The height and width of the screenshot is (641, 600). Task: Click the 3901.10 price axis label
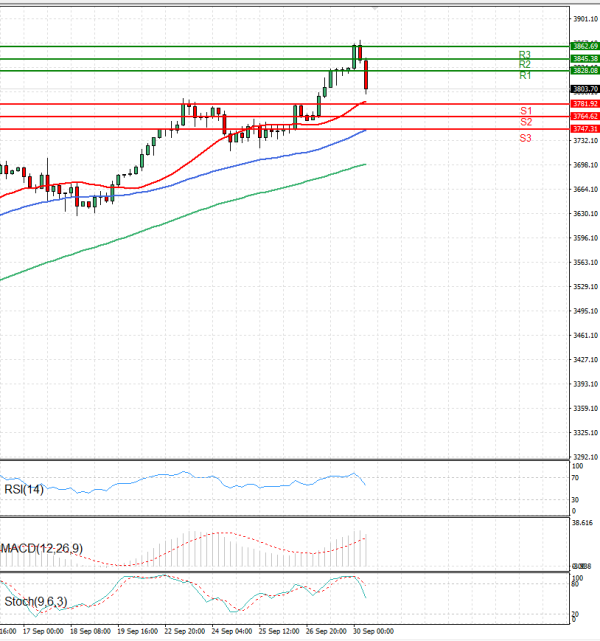[585, 18]
